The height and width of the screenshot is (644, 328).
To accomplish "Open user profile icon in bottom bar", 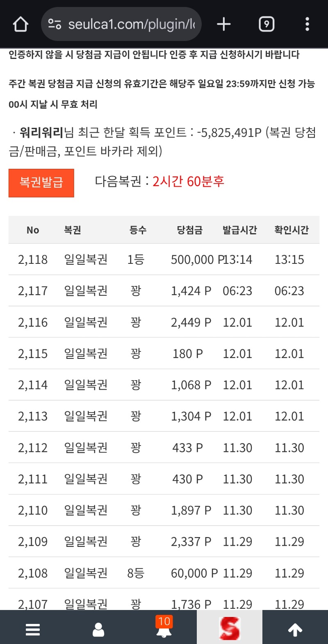I will point(98,629).
